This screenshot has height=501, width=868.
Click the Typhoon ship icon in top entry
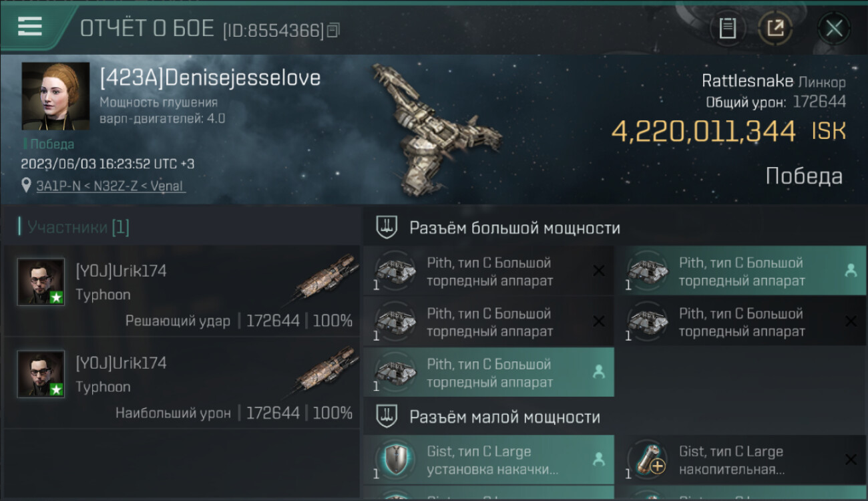[325, 277]
